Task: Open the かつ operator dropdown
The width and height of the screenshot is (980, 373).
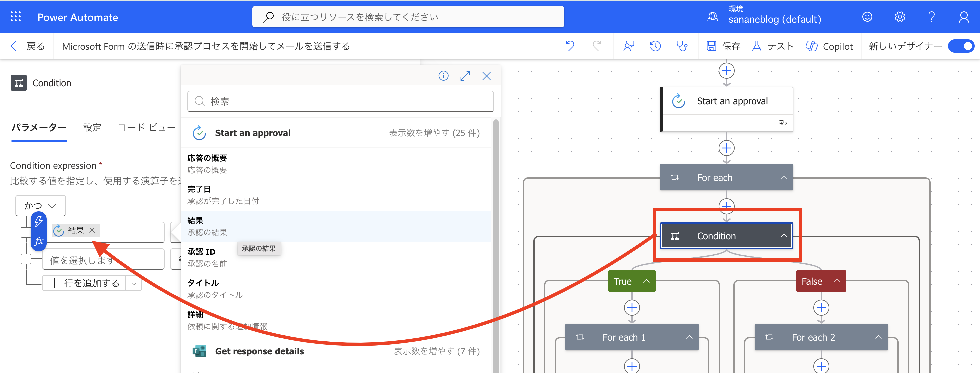Action: [40, 206]
